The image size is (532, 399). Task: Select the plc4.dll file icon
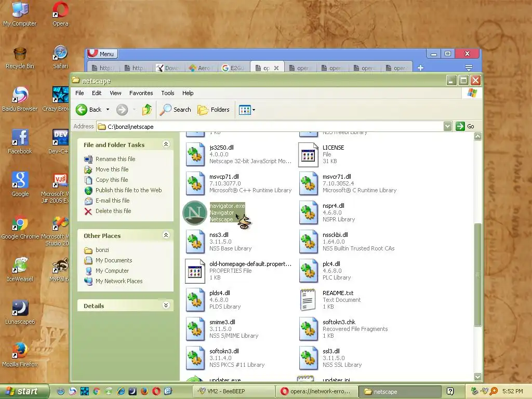coord(308,271)
